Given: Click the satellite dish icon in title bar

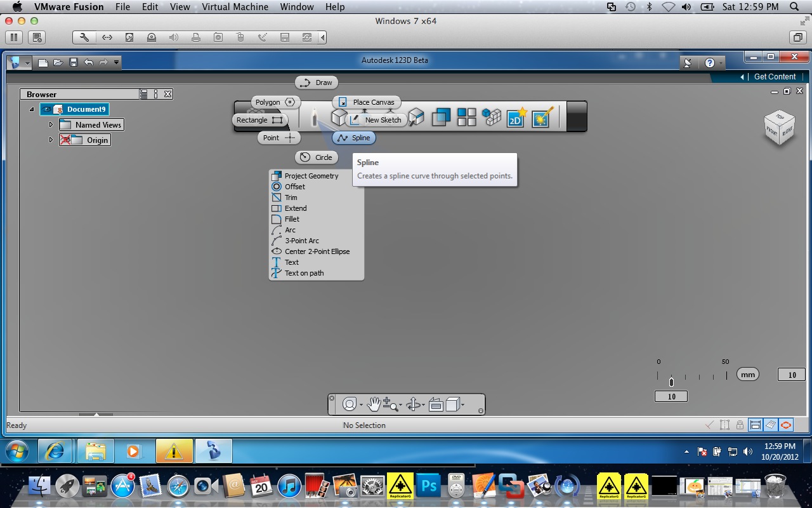Looking at the screenshot, I should tap(688, 63).
